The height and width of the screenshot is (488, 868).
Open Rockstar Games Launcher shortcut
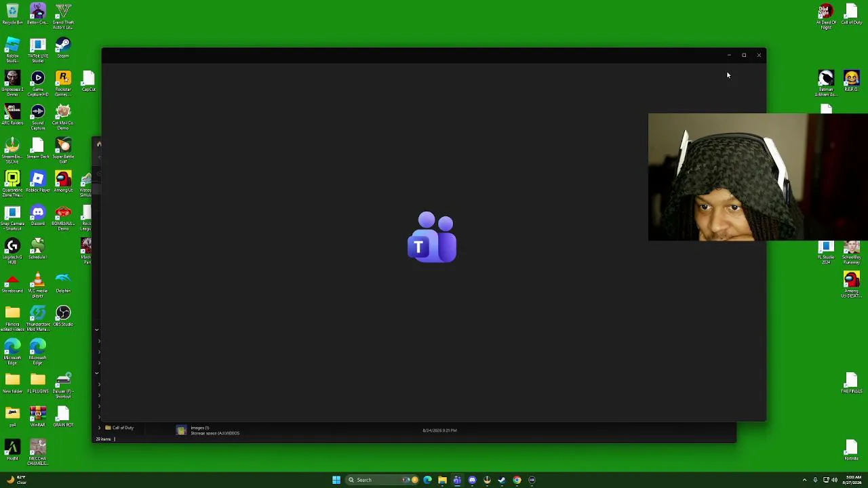coord(63,83)
